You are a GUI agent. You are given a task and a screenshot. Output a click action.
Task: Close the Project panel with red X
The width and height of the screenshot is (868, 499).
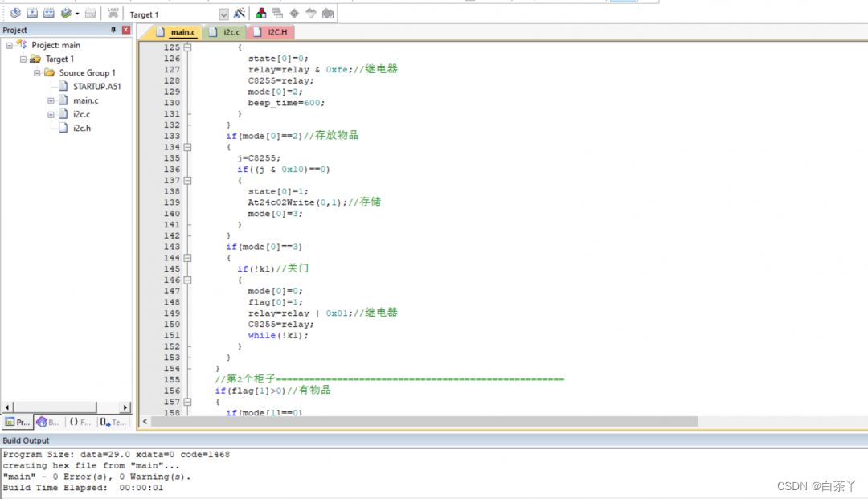click(125, 30)
